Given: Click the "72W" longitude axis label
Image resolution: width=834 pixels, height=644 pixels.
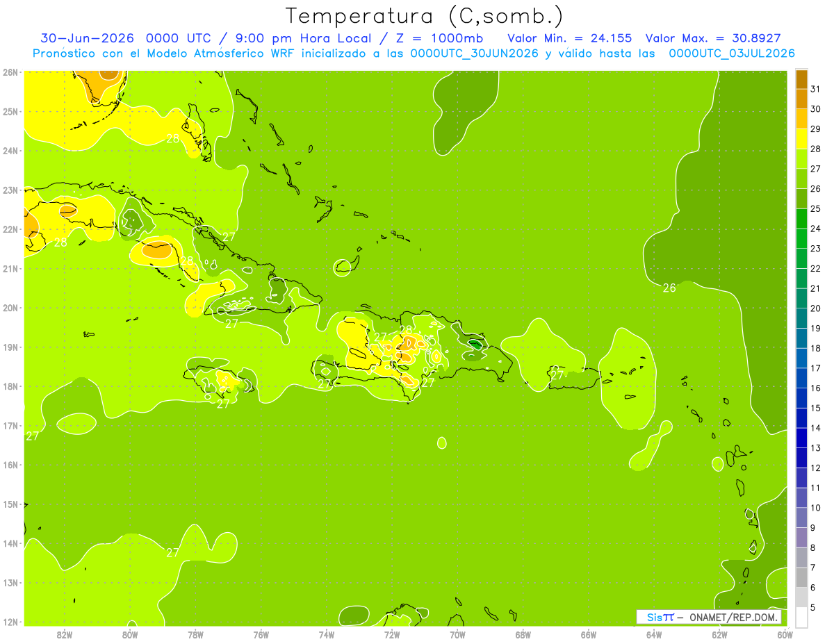Looking at the screenshot, I should click(391, 634).
